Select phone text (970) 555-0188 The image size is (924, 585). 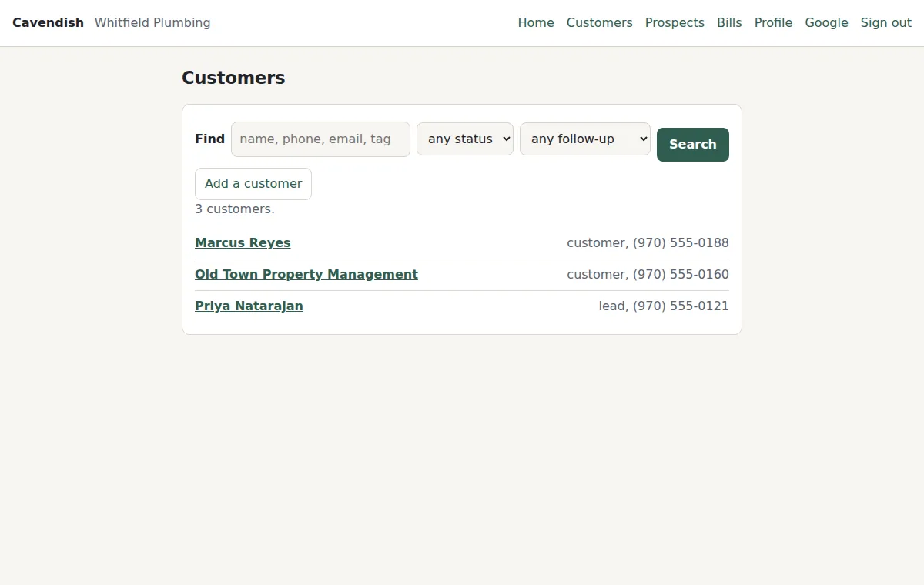pos(681,243)
